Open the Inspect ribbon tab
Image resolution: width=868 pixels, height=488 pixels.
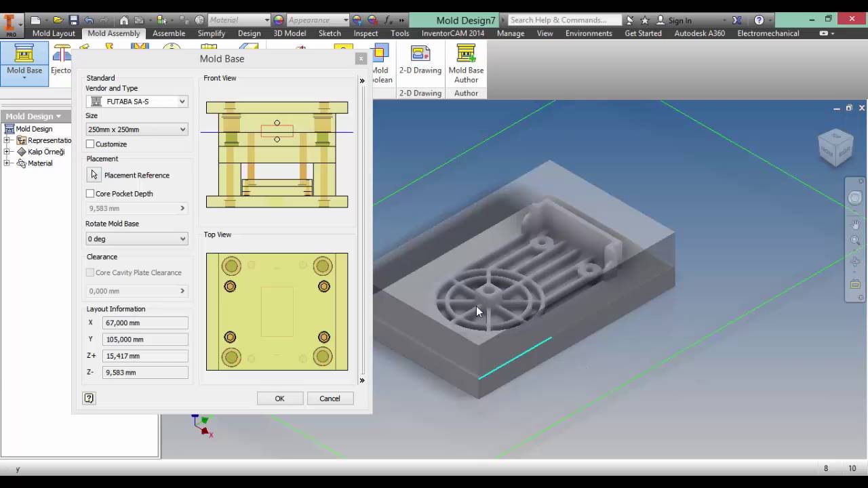[x=366, y=33]
